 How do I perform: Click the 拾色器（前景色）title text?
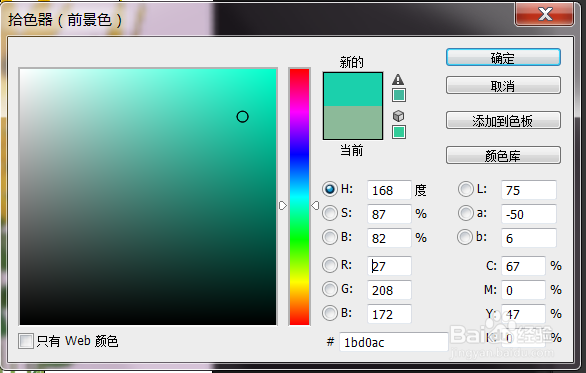pyautogui.click(x=65, y=20)
